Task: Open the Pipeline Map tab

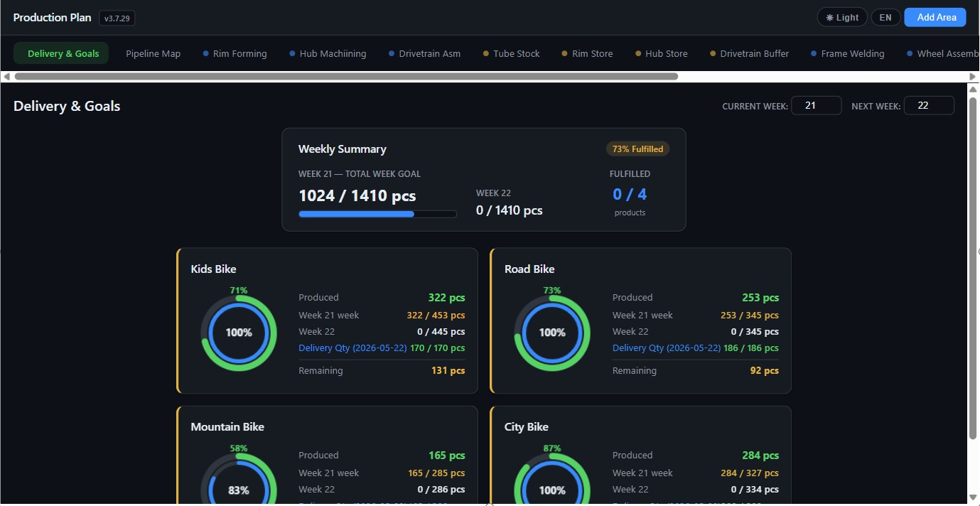Action: tap(153, 53)
